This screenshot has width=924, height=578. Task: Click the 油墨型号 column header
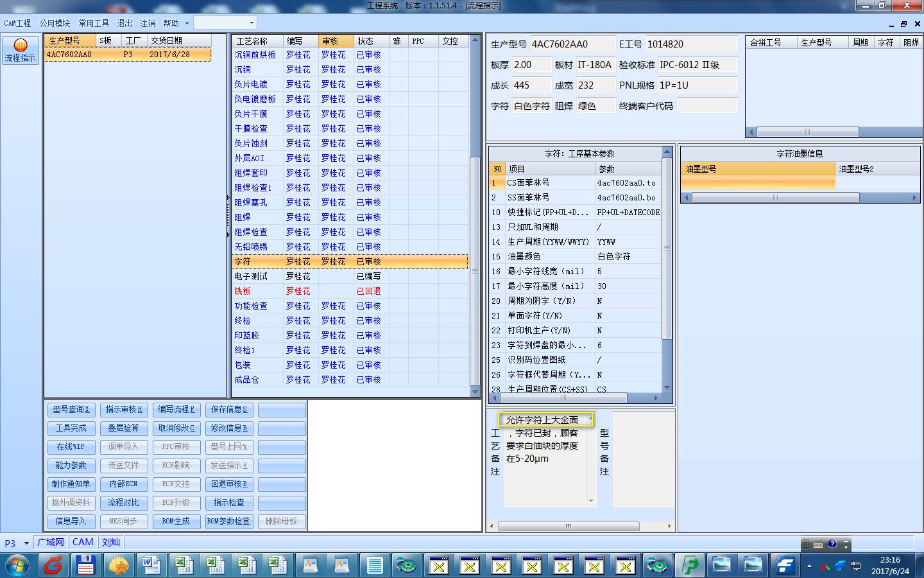758,169
